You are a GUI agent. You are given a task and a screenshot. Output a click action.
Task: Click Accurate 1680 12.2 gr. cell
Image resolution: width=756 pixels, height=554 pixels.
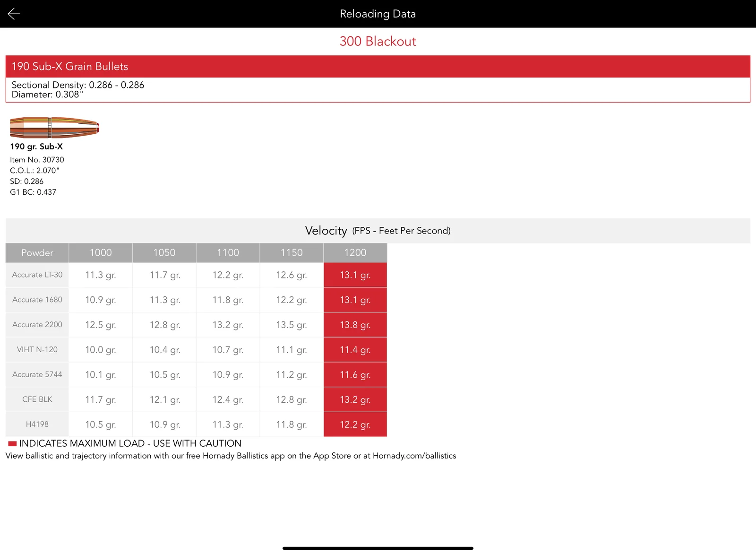(x=292, y=300)
